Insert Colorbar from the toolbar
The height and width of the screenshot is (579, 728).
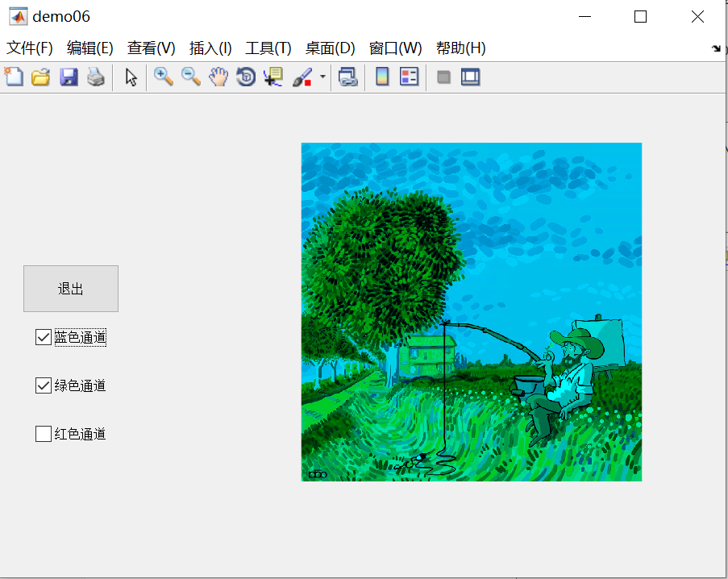pyautogui.click(x=382, y=77)
